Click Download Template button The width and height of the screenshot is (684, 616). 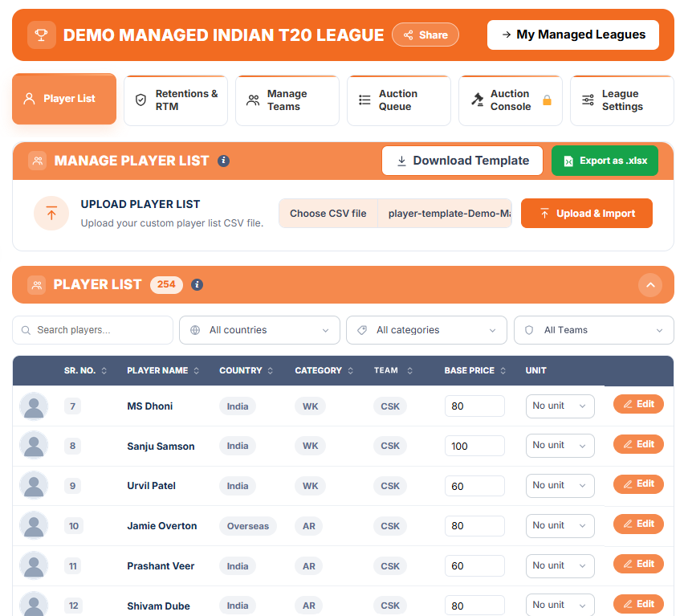tap(462, 161)
